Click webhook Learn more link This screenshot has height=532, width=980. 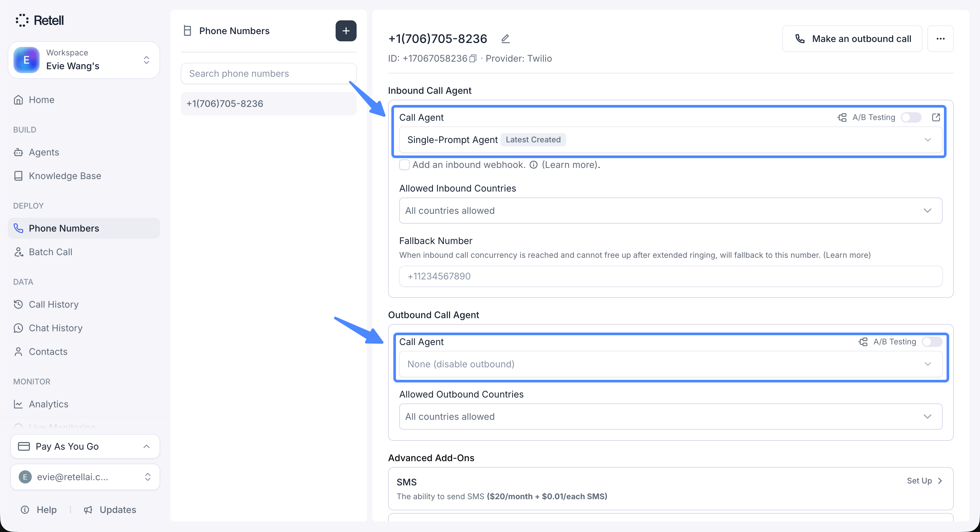point(570,165)
